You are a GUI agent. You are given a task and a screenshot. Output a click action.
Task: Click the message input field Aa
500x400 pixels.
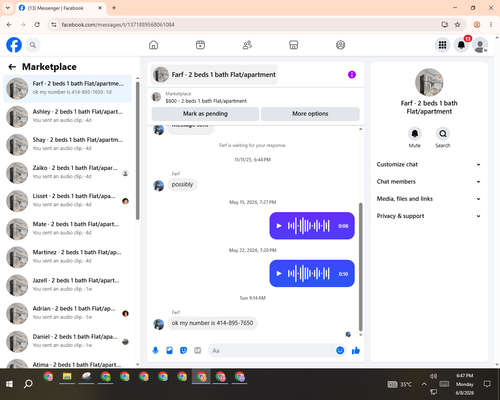coord(272,351)
